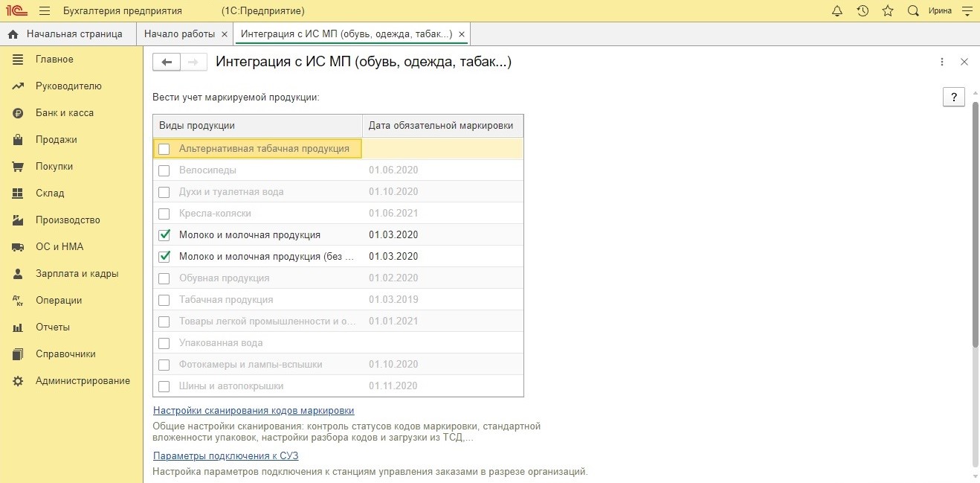Click the Склад grid icon
980x483 pixels.
click(19, 193)
